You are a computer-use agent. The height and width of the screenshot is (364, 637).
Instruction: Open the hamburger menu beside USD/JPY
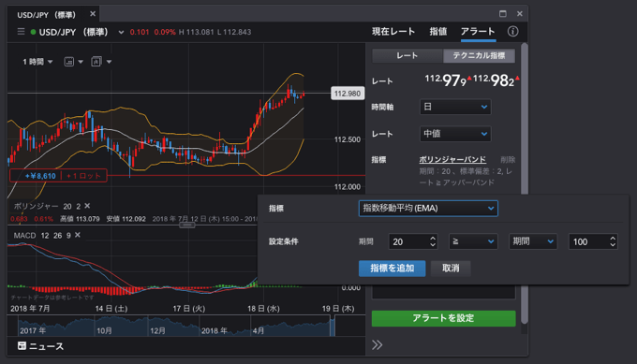(x=22, y=32)
